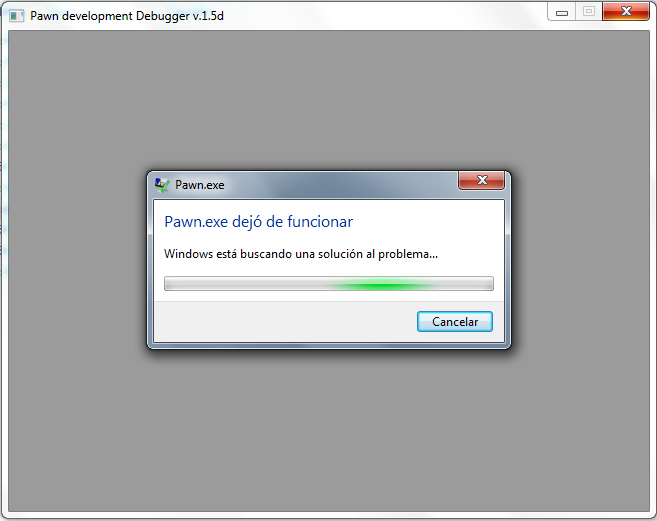This screenshot has height=521, width=657.
Task: Click the white dialog area right of heading
Action: (x=427, y=222)
